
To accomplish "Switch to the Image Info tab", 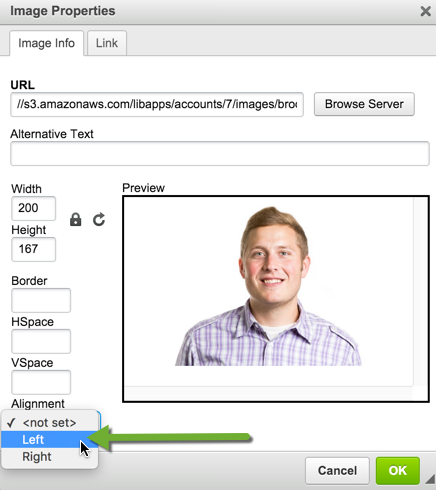I will (x=46, y=43).
